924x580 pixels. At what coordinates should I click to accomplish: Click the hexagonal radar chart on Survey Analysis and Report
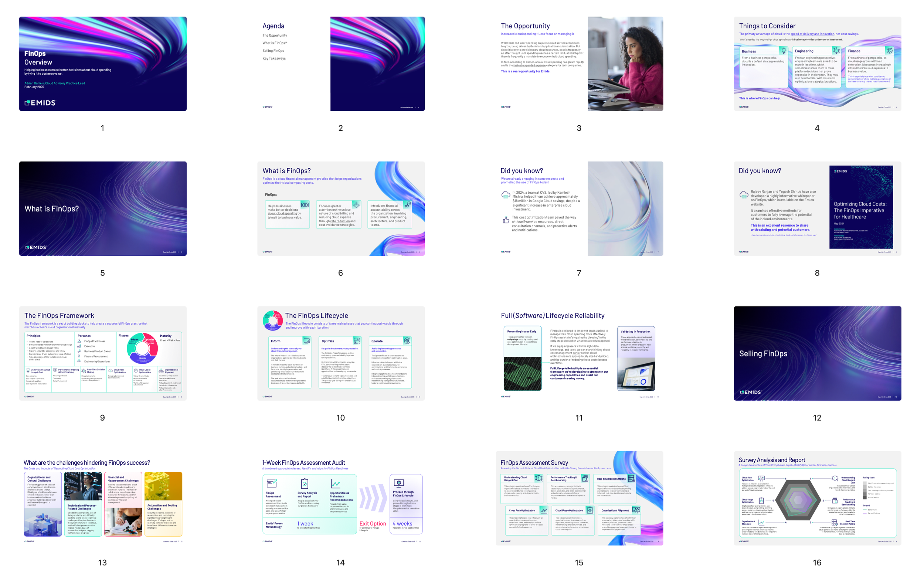click(798, 500)
